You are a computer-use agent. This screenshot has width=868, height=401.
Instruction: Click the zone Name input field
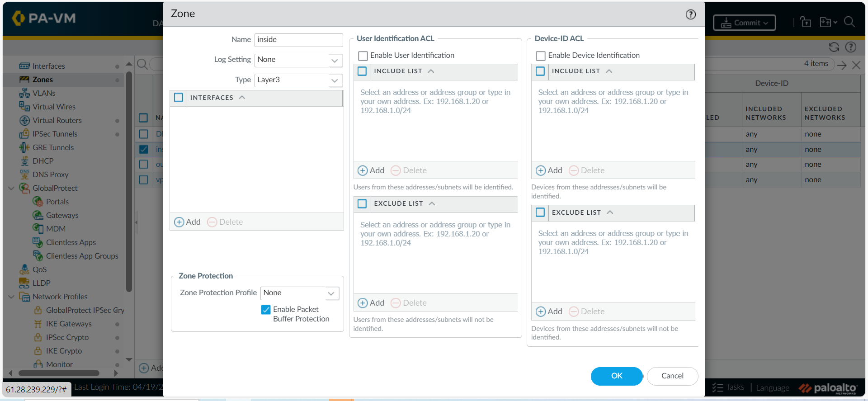[298, 40]
